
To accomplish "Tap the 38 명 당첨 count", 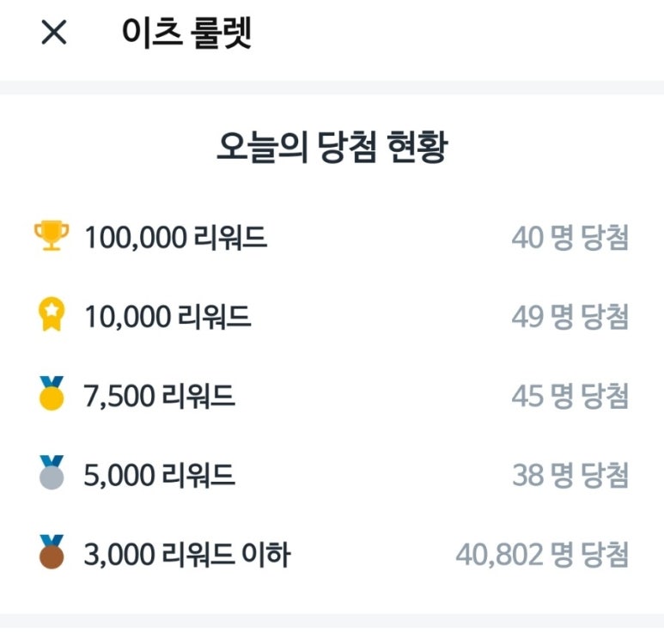I will [570, 475].
